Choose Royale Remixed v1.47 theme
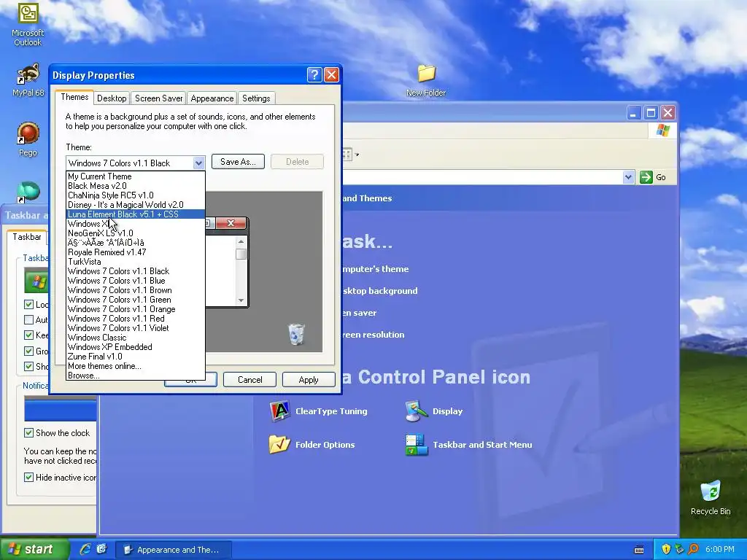747x560 pixels. (x=135, y=252)
